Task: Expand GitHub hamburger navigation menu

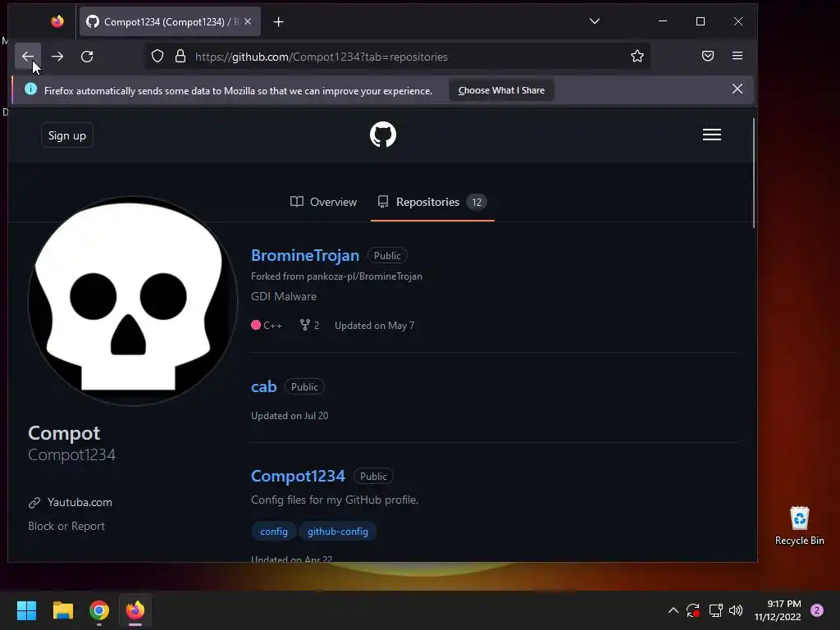Action: click(x=712, y=135)
